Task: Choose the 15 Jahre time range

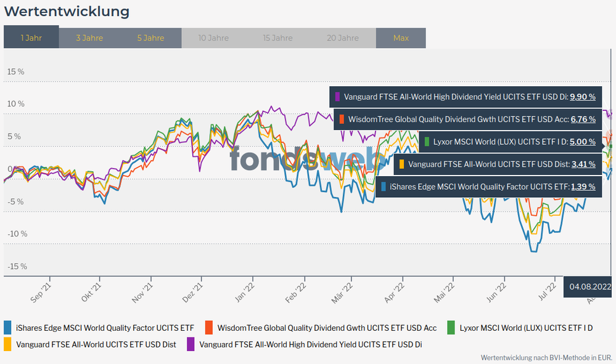Action: (277, 38)
